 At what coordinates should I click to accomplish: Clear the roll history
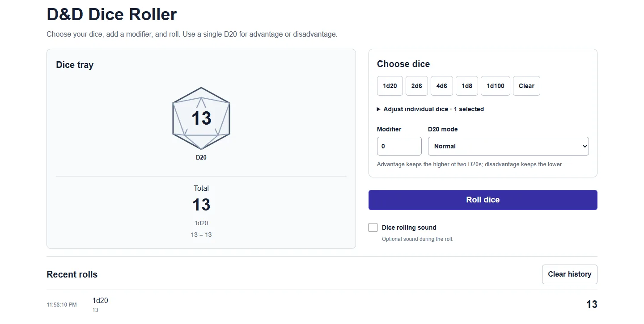(570, 274)
